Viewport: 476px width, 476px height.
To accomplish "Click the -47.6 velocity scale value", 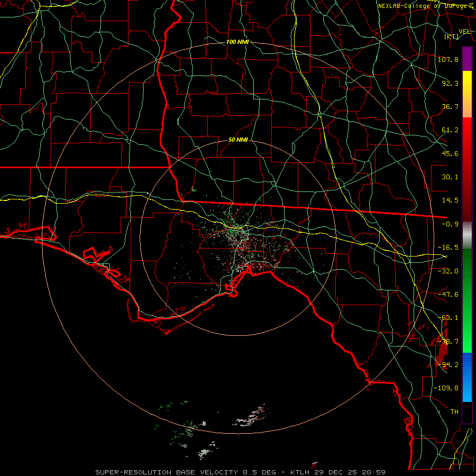I will tap(448, 295).
